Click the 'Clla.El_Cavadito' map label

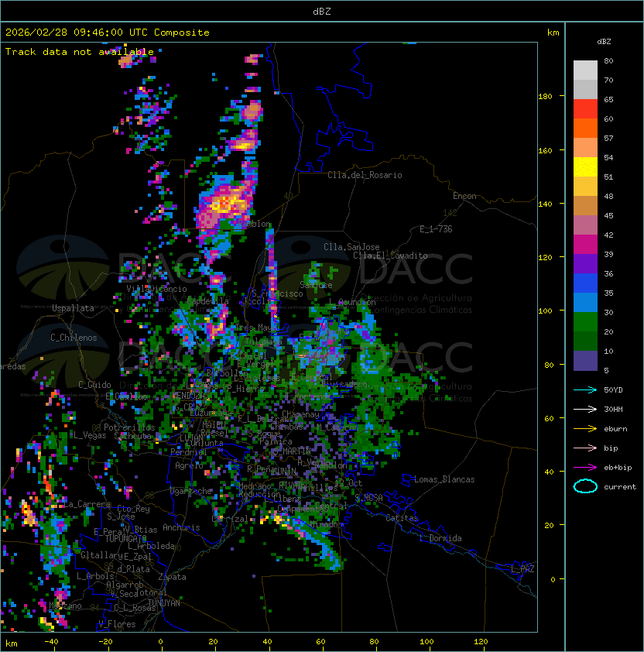click(390, 256)
